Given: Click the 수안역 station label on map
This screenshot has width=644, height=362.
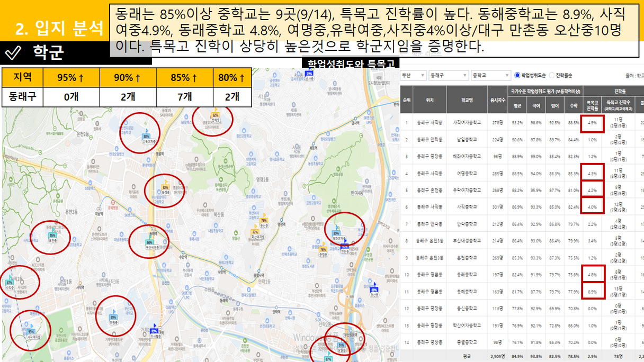Looking at the screenshot, I should 183,257.
